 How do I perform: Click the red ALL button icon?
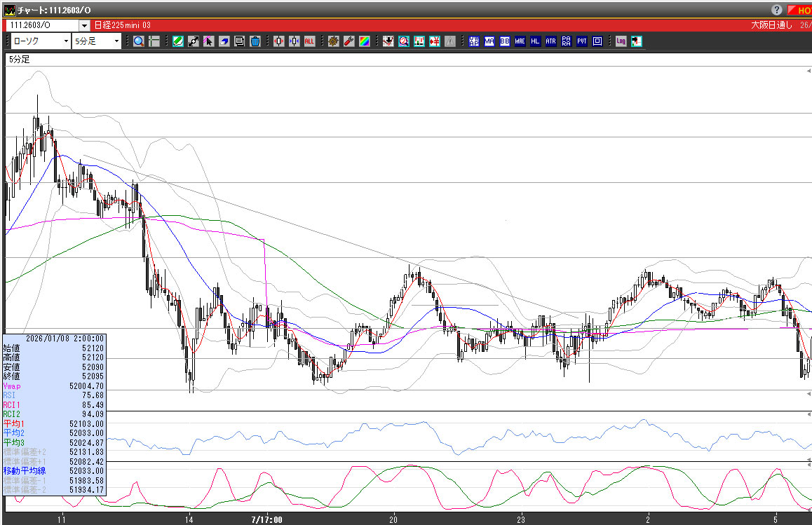(x=309, y=41)
